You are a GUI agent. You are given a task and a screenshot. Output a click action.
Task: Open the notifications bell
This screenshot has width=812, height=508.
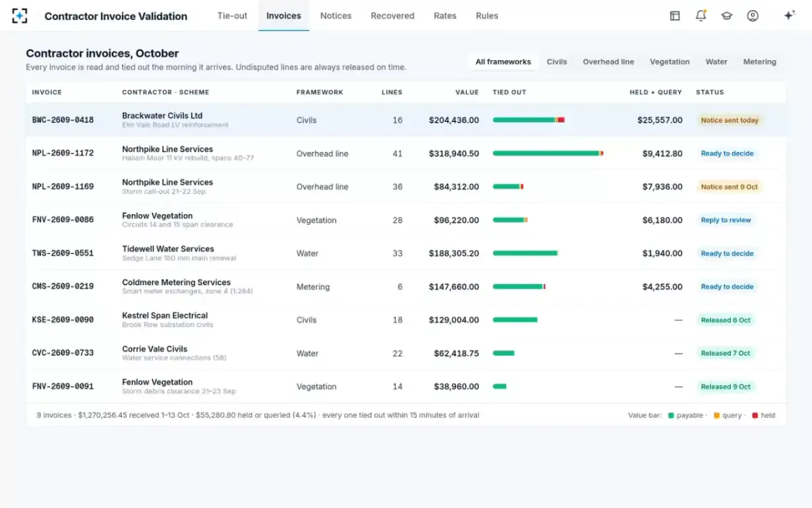[701, 16]
